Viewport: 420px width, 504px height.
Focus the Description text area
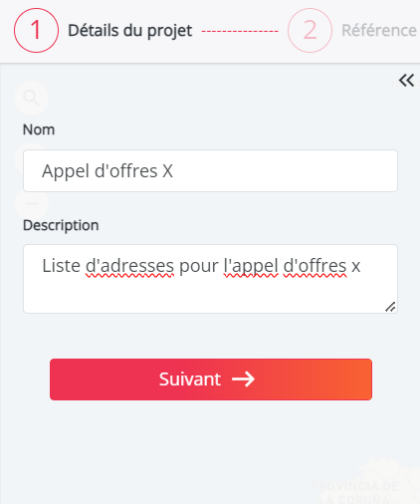(x=210, y=279)
